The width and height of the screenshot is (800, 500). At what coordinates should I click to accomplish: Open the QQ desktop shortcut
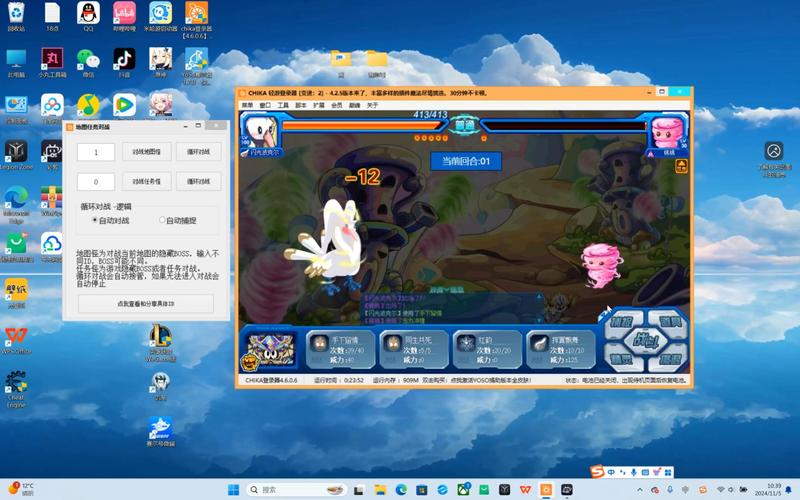88,15
